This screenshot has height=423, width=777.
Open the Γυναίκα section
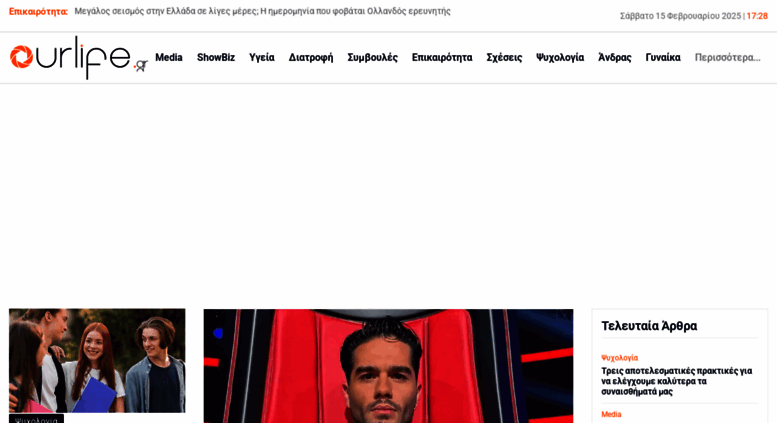[x=663, y=57]
